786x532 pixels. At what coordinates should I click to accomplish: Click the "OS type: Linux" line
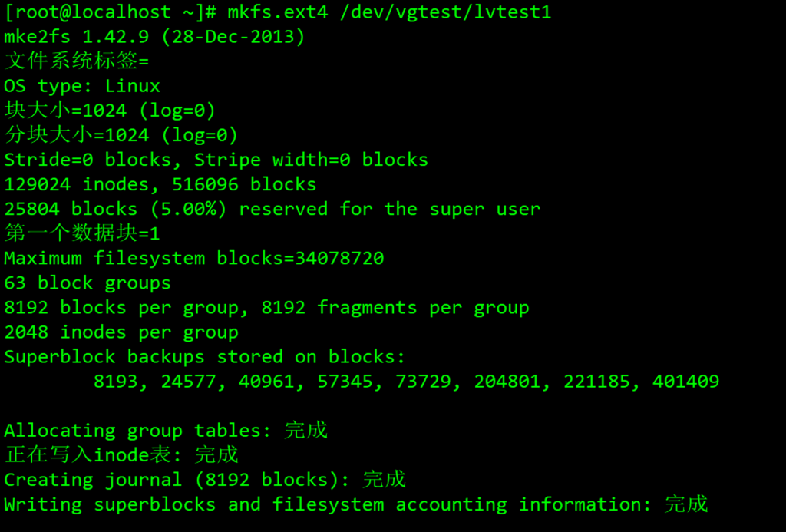82,86
